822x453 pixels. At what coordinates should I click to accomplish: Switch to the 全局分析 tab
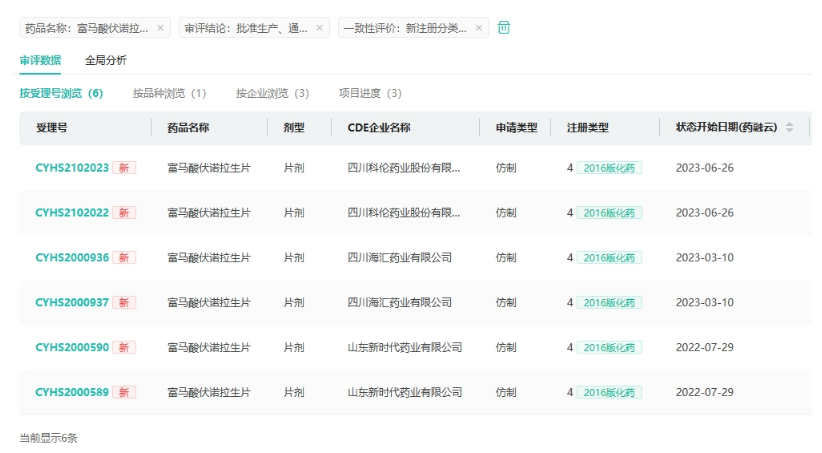coord(106,60)
